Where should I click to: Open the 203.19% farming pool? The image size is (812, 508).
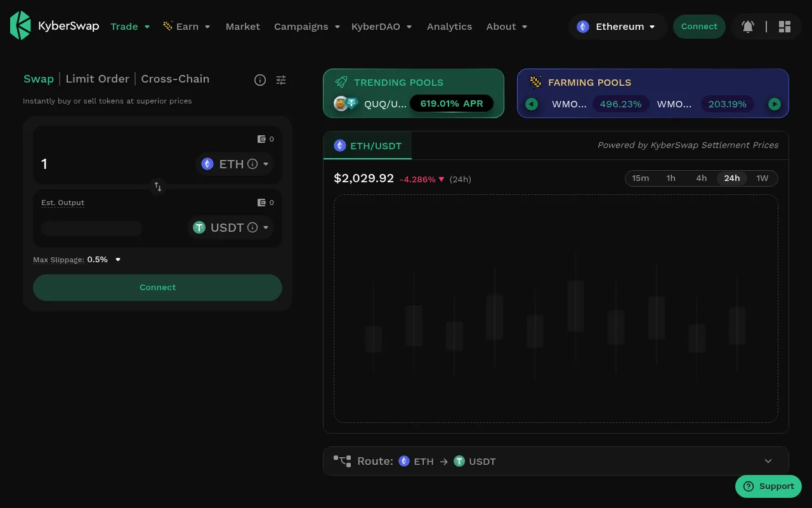click(728, 104)
